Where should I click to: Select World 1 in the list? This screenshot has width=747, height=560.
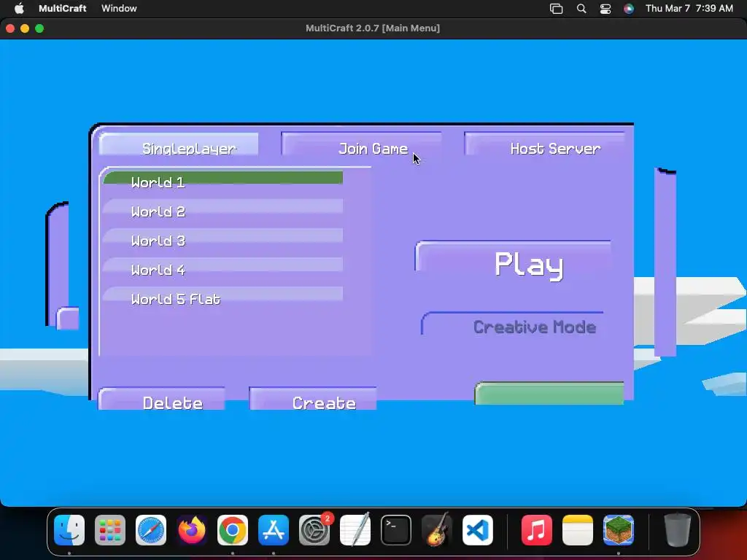pyautogui.click(x=223, y=182)
